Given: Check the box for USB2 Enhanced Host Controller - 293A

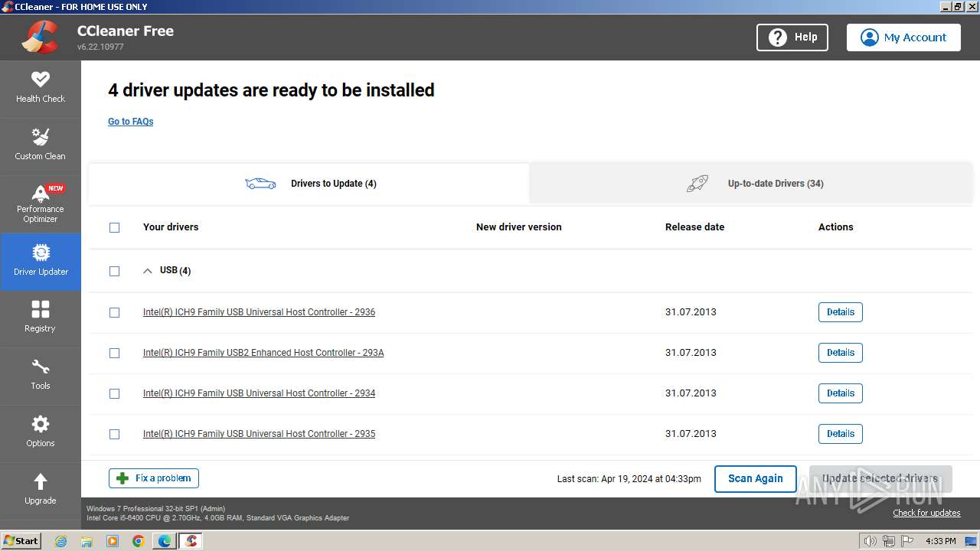Looking at the screenshot, I should pos(115,353).
